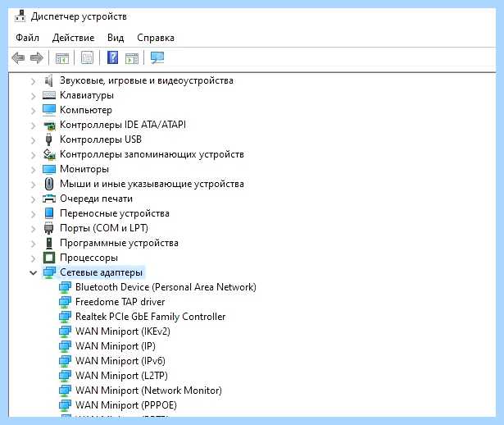Image resolution: width=504 pixels, height=425 pixels.
Task: Expand the Процессоры category
Action: 33,258
